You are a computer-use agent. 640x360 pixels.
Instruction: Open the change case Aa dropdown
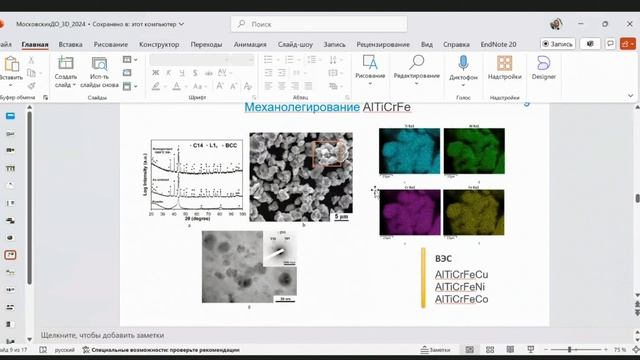coord(199,86)
